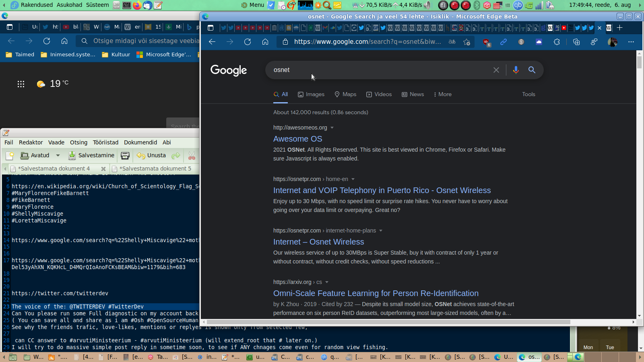Screen dimensions: 644x362
Task: Expand the Avatud recent files dropdown arrow
Action: [58, 156]
